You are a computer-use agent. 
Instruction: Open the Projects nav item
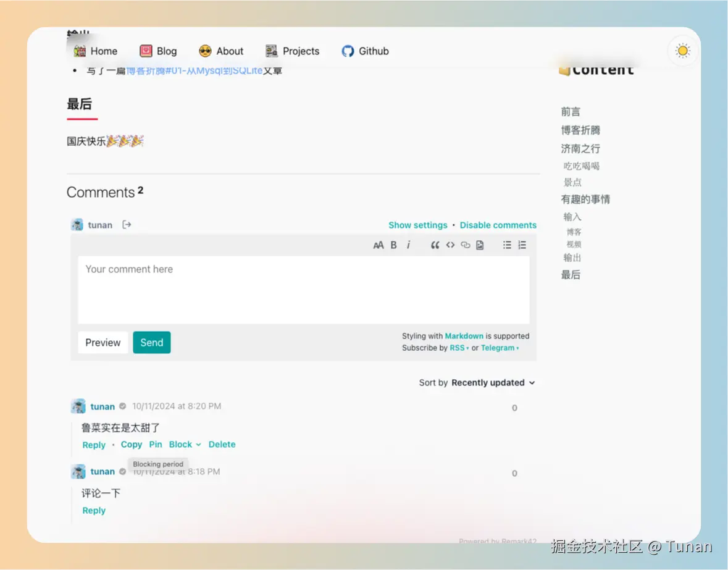pos(293,51)
